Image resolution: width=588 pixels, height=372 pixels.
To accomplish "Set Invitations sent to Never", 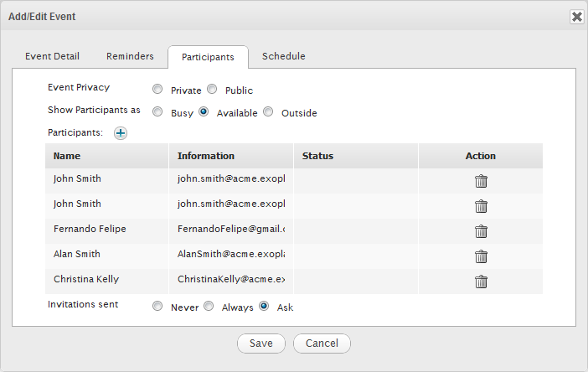I will coord(157,307).
